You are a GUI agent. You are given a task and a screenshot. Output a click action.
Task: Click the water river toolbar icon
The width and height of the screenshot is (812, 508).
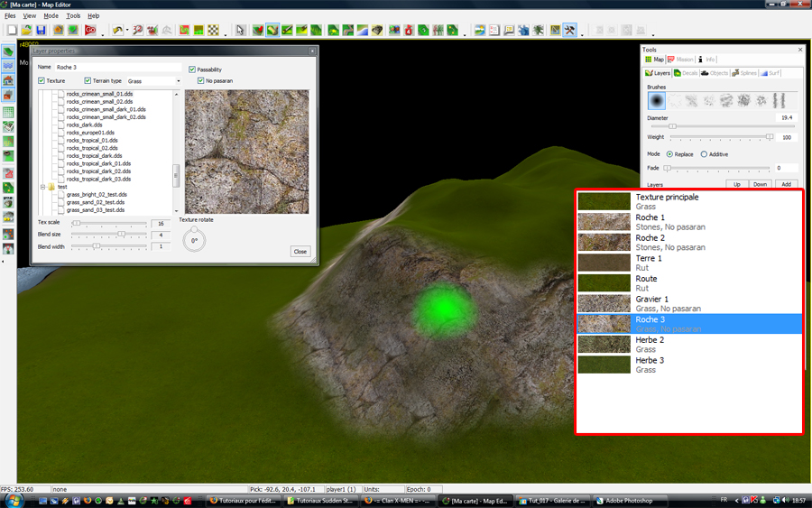pos(363,30)
